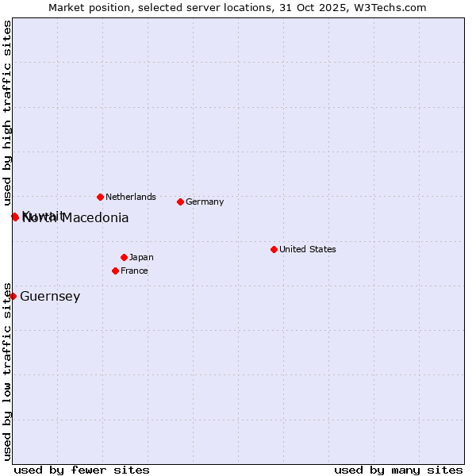Viewport: 476px width, 476px height.
Task: Click the United States data point marker
Action: click(274, 249)
